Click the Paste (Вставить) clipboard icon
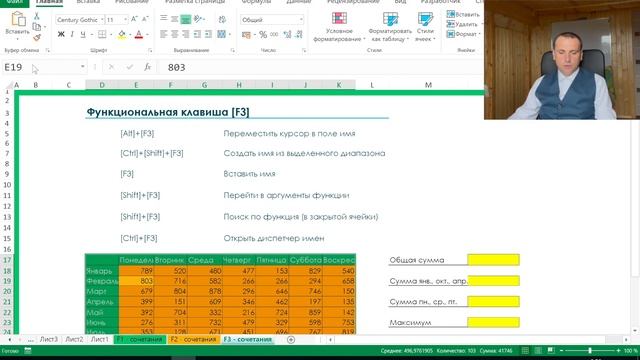 (18, 19)
